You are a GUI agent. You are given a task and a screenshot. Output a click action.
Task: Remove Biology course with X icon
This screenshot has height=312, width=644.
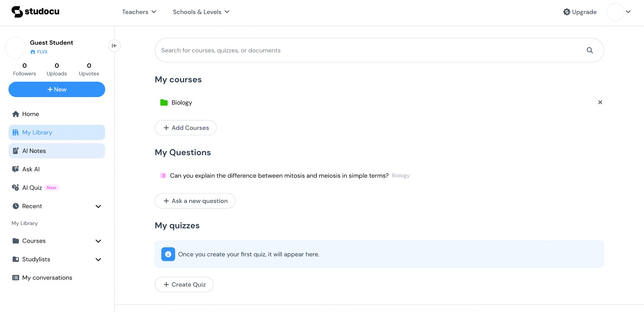600,102
